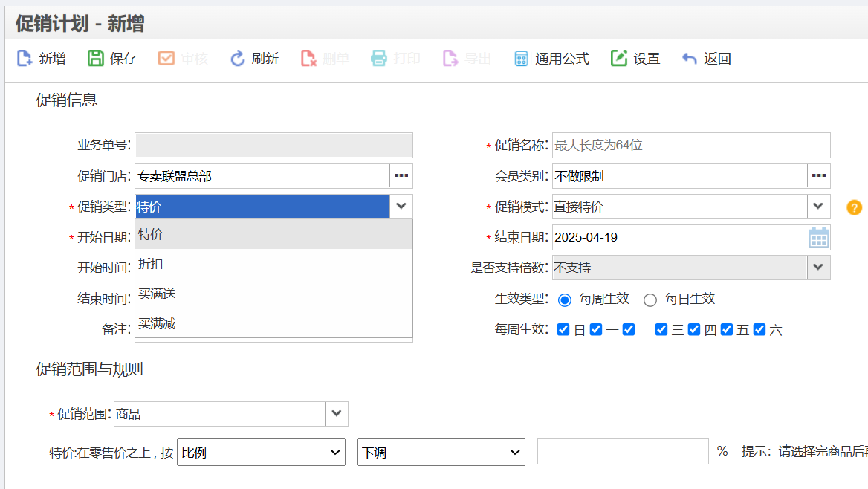The width and height of the screenshot is (868, 489).
Task: Toggle the 六 (Saturday) checkbox
Action: click(x=759, y=329)
